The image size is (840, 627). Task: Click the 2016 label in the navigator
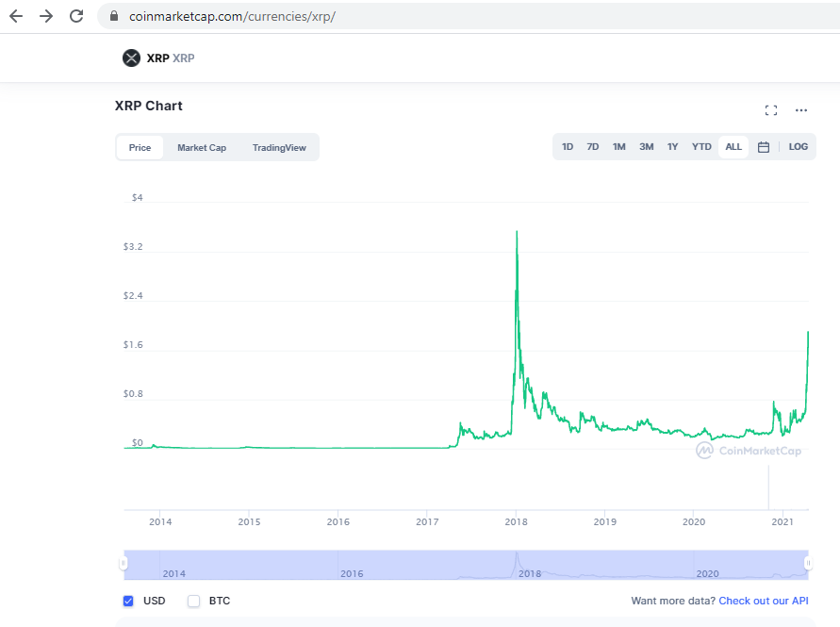click(352, 573)
